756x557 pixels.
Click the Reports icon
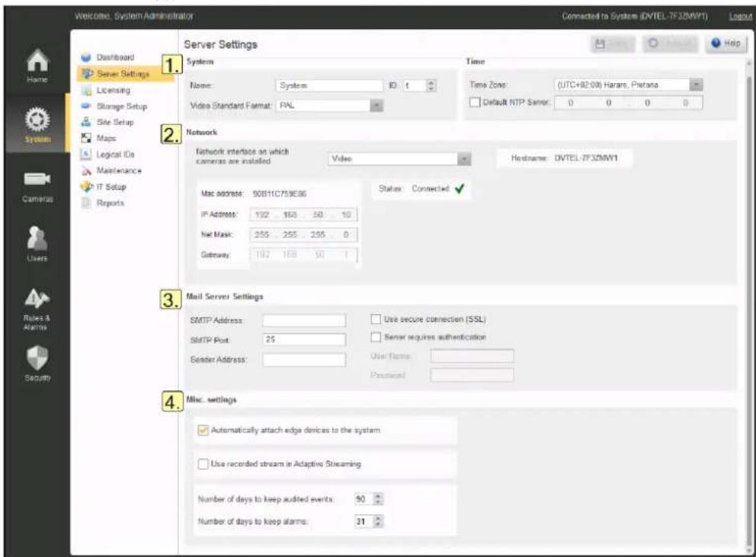[86, 203]
